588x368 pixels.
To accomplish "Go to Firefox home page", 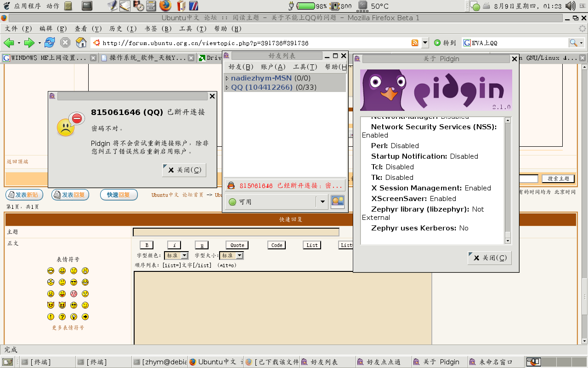I will point(81,43).
